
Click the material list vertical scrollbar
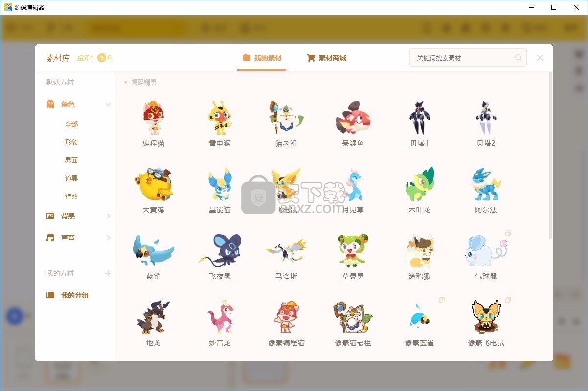(551, 155)
